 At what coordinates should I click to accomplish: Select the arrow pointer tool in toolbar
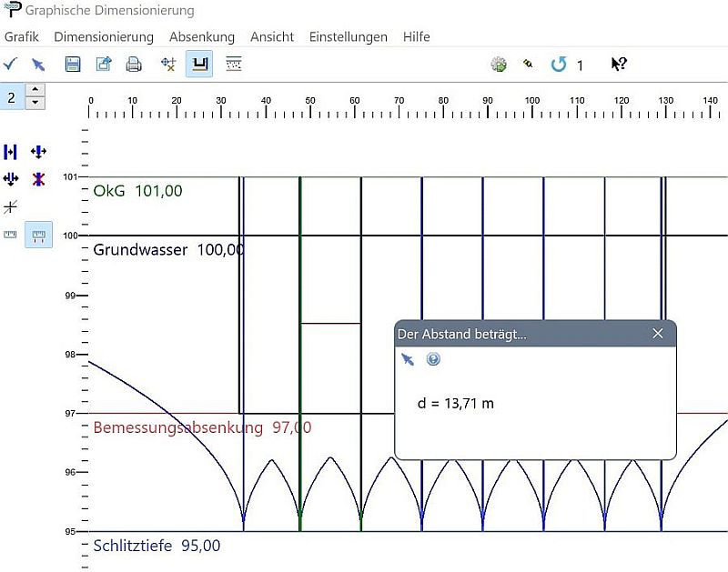38,65
